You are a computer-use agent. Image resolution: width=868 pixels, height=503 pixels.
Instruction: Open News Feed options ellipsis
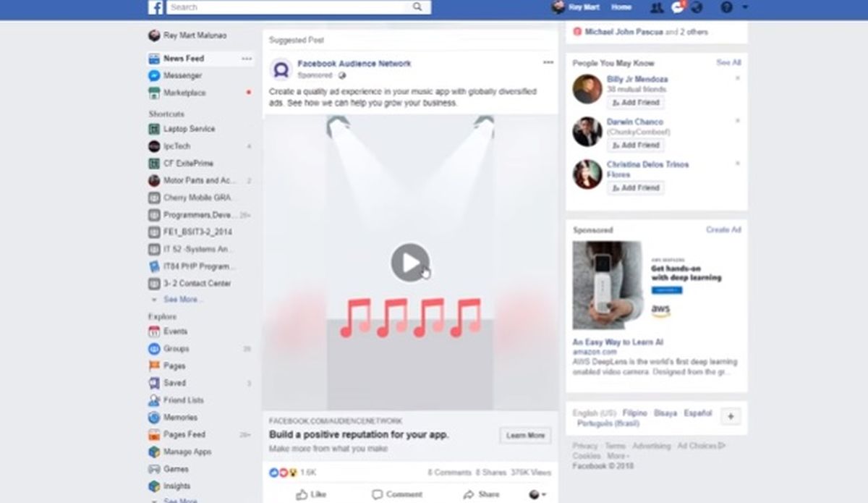coord(247,58)
